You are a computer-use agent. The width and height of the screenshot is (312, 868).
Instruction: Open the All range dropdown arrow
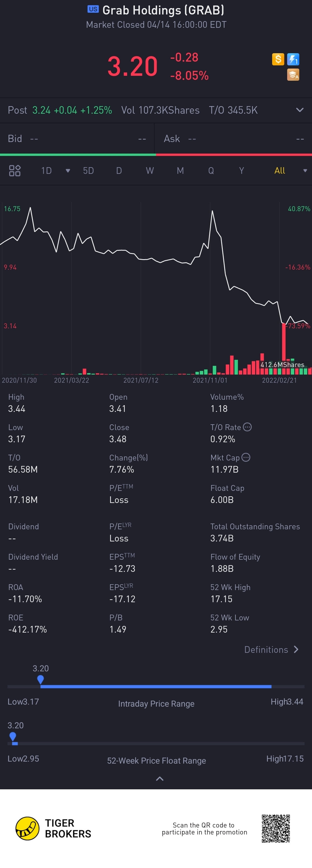pyautogui.click(x=305, y=171)
